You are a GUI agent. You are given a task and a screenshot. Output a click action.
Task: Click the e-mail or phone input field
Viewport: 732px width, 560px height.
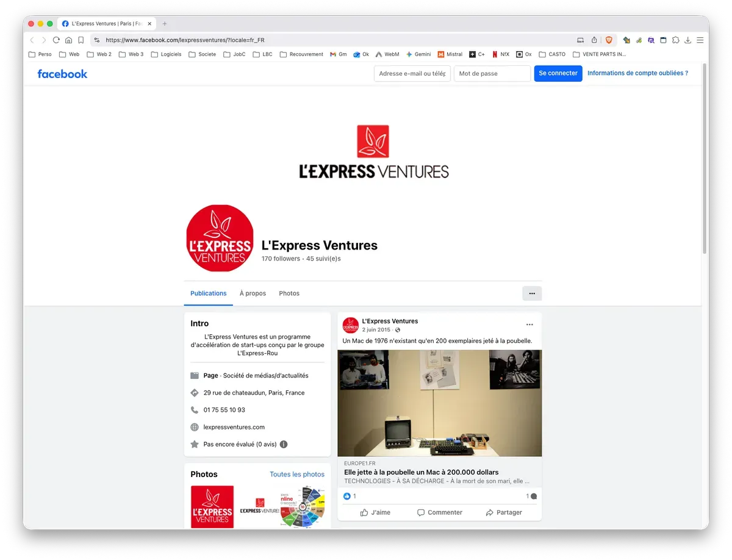412,73
